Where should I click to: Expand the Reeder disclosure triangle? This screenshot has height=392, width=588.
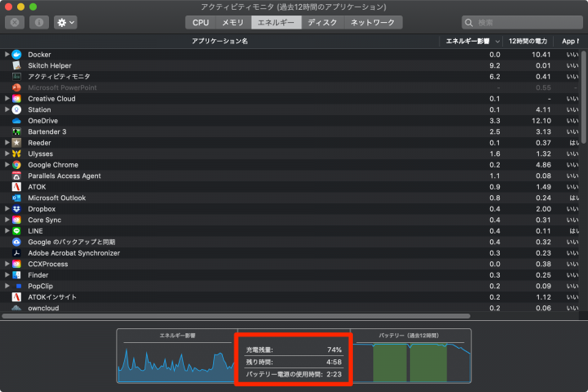[7, 143]
